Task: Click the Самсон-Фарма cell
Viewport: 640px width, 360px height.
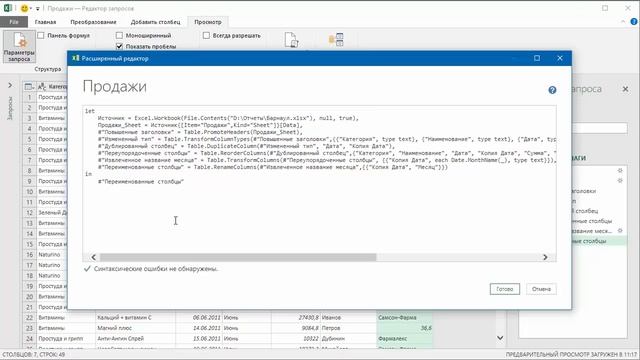Action: (404, 317)
